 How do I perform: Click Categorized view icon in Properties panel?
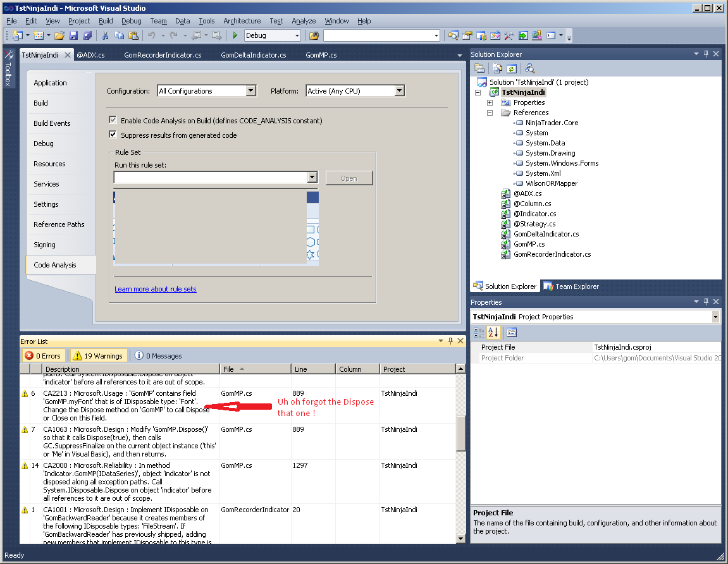(479, 333)
